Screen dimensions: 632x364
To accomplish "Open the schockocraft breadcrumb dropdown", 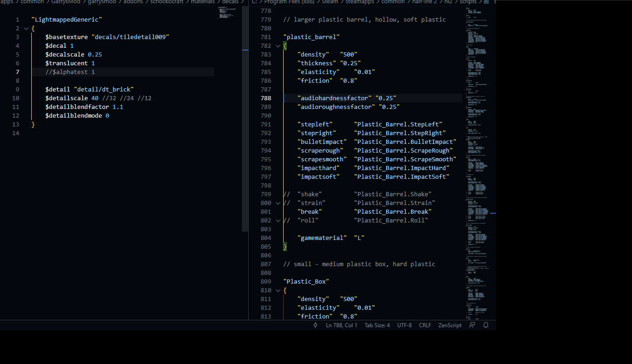I will pyautogui.click(x=167, y=2).
